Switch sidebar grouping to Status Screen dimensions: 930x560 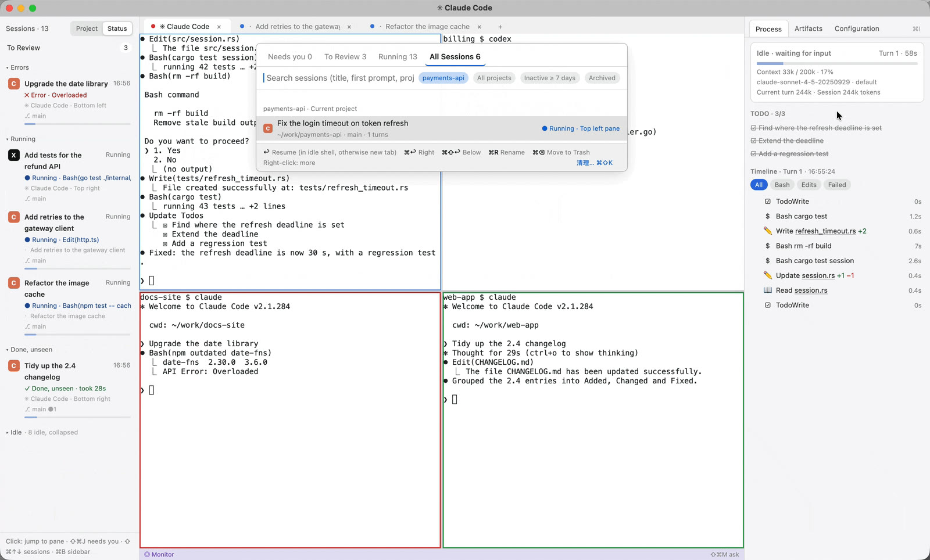coord(117,28)
